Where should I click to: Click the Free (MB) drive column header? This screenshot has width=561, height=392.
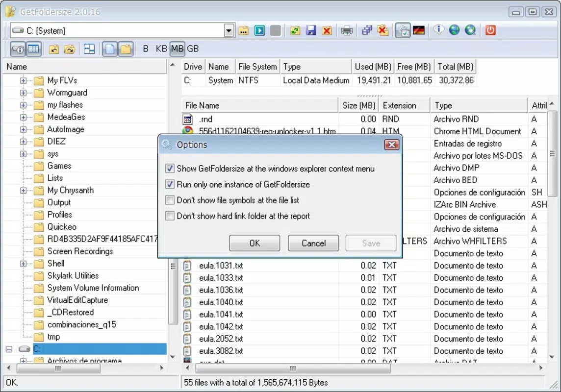point(414,67)
